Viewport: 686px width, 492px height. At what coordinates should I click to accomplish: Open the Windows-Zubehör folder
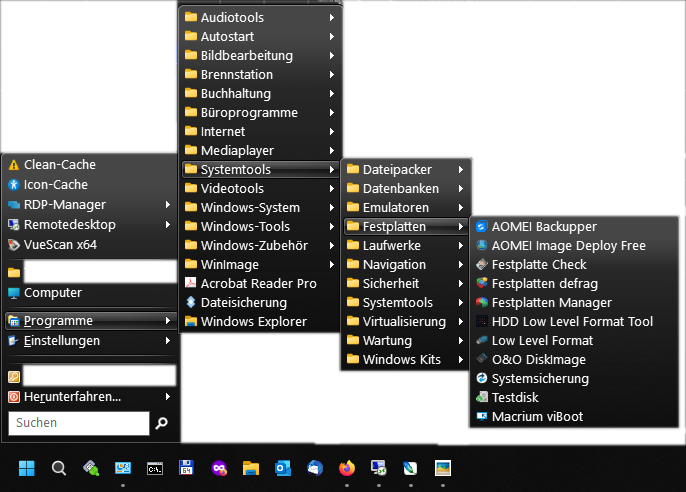pyautogui.click(x=260, y=246)
